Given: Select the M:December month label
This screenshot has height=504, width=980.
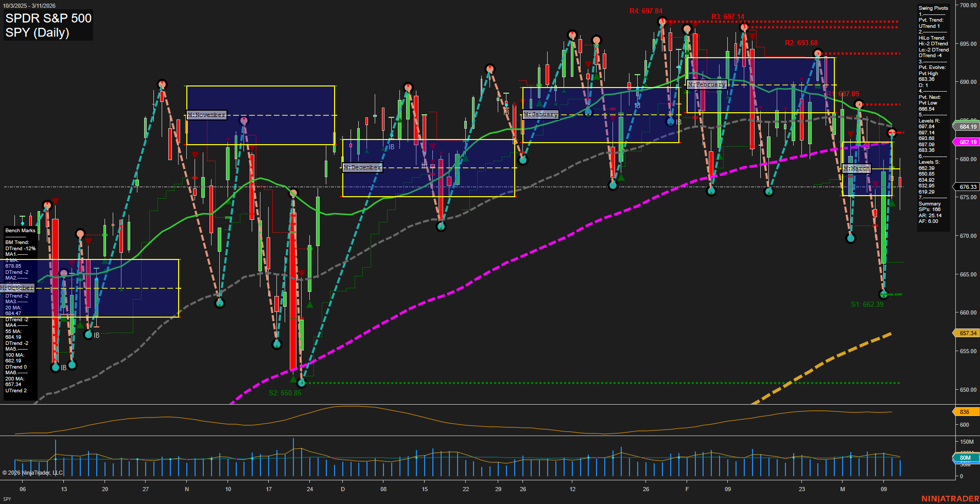Looking at the screenshot, I should pos(362,167).
